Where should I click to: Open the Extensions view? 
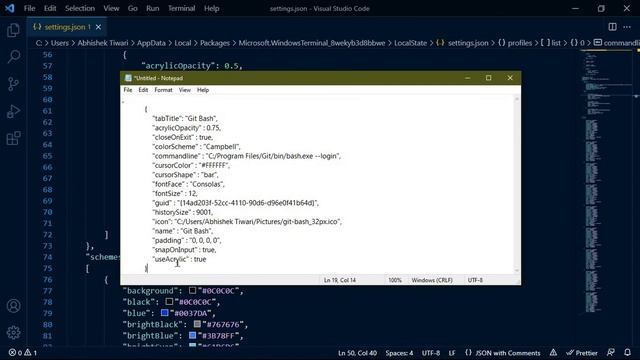[13, 138]
